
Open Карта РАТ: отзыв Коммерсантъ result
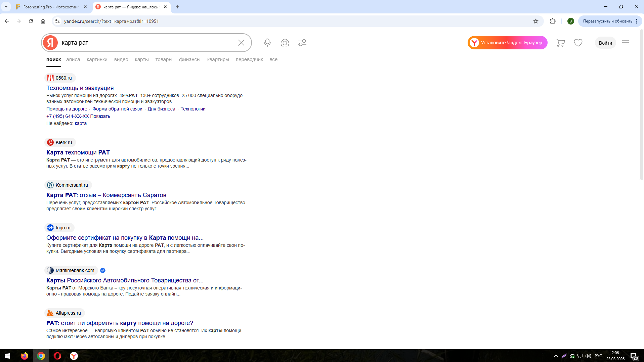tap(106, 195)
